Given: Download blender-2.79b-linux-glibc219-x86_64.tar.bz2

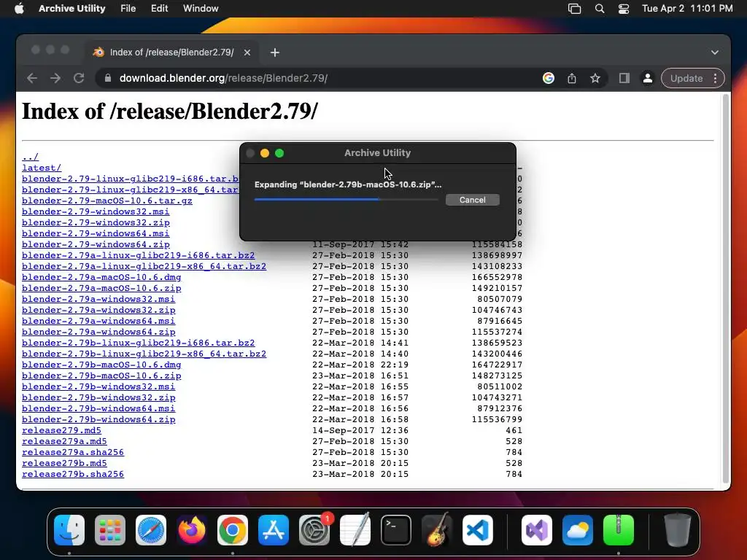Looking at the screenshot, I should click(x=144, y=354).
